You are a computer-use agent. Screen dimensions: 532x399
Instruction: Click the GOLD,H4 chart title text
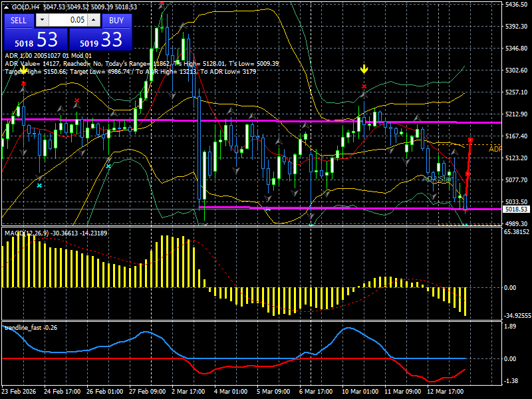[27, 7]
